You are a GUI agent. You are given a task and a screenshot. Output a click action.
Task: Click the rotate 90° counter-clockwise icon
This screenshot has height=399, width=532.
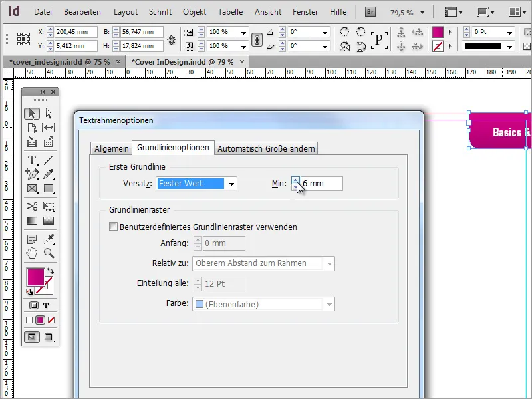click(360, 31)
